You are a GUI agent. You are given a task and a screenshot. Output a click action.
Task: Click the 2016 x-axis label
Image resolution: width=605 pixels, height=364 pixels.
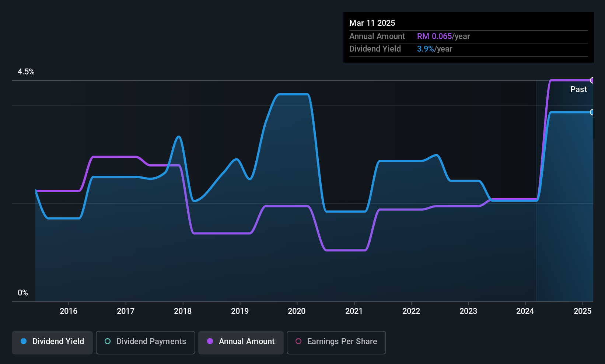[x=69, y=311]
